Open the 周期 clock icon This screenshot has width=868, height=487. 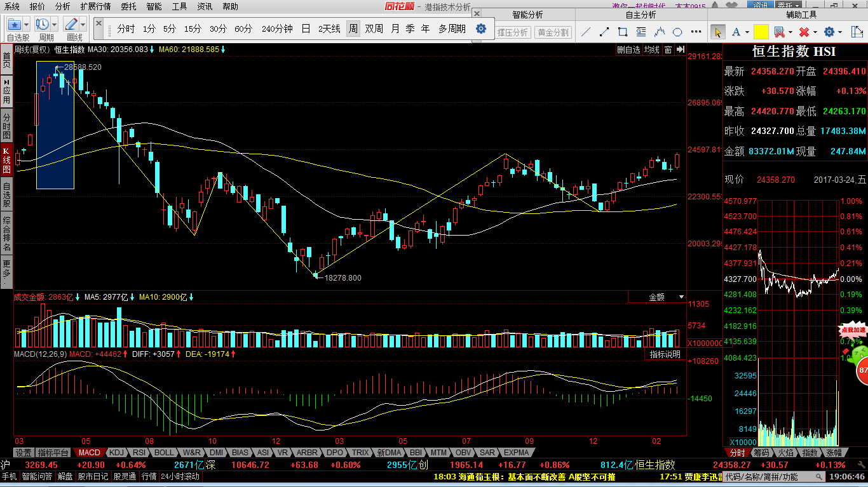(43, 24)
